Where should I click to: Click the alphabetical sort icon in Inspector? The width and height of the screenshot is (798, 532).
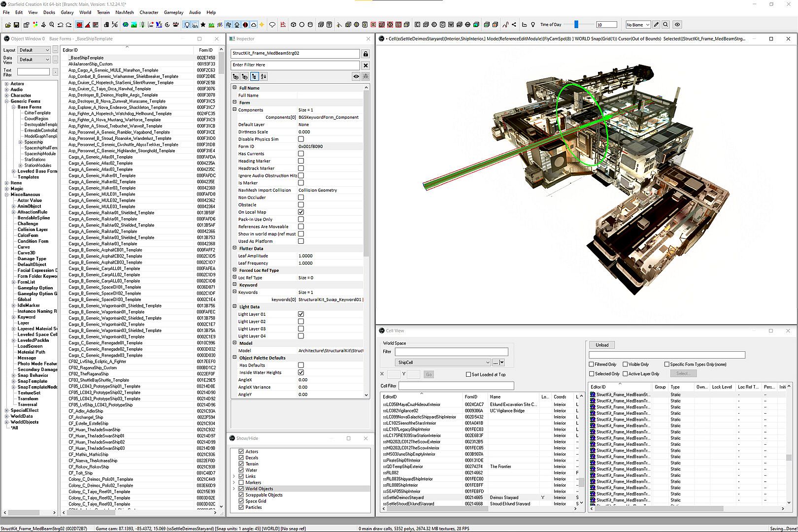(264, 76)
